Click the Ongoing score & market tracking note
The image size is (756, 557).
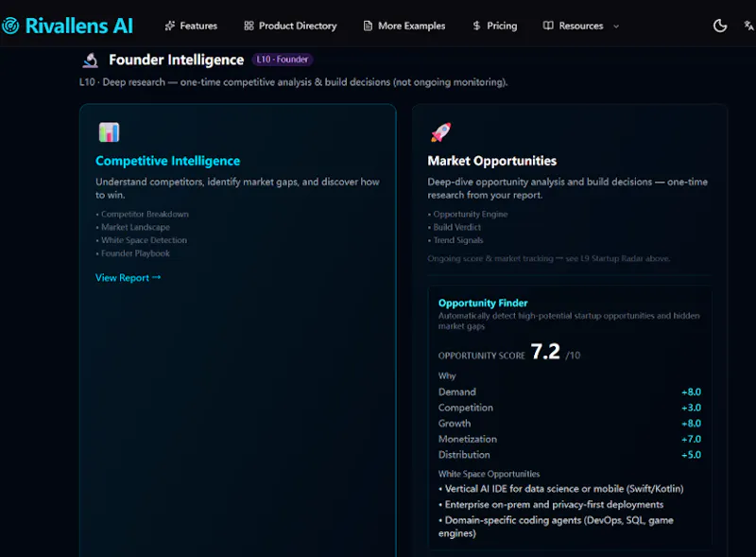click(549, 259)
